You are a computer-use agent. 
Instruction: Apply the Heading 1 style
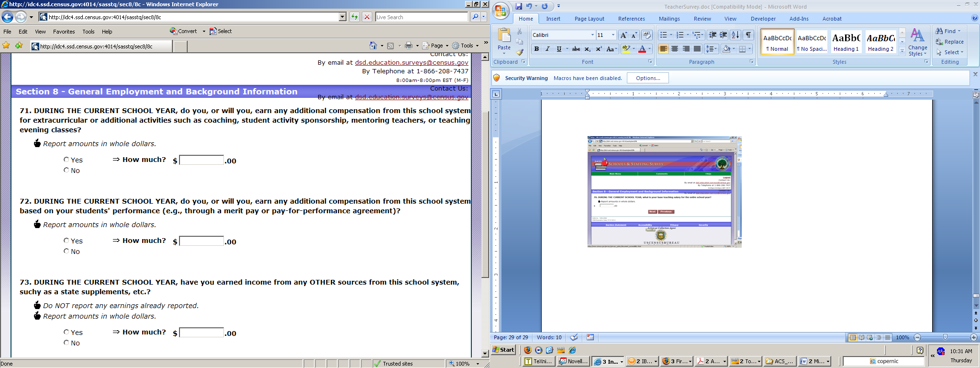[846, 42]
